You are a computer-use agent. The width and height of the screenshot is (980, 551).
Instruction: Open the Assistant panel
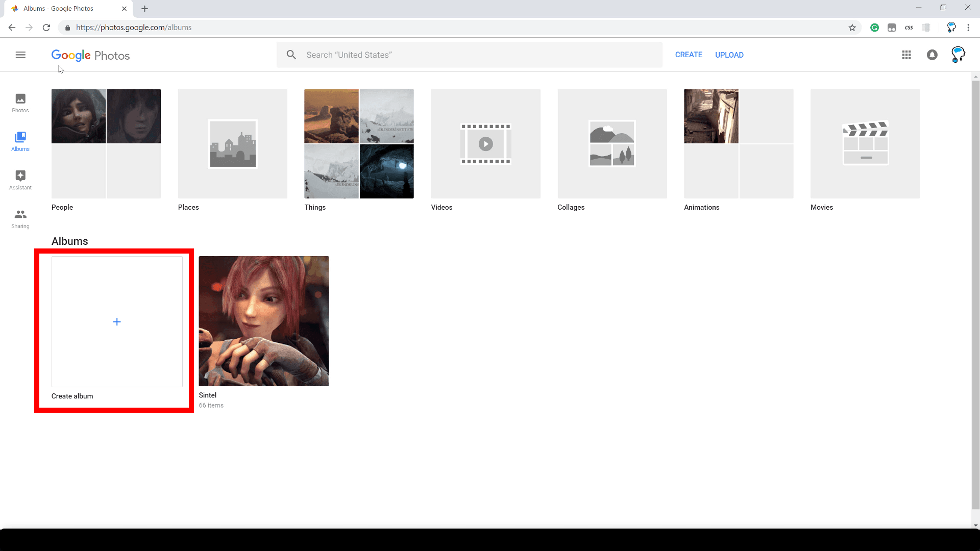tap(20, 180)
